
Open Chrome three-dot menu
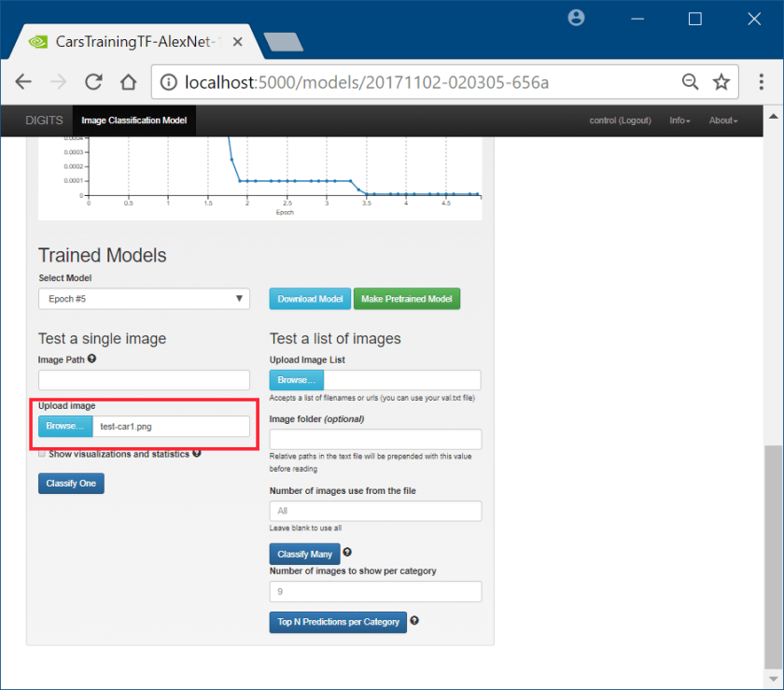pos(762,82)
